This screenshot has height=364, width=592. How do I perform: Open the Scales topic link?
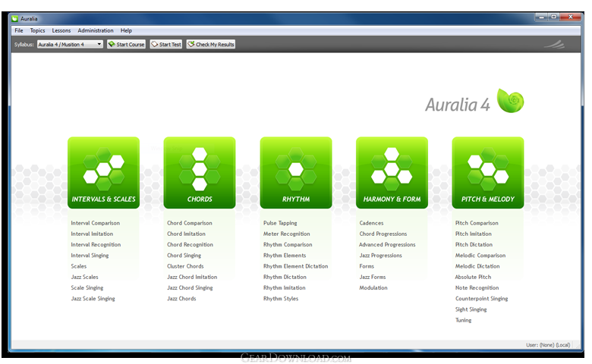coord(78,266)
